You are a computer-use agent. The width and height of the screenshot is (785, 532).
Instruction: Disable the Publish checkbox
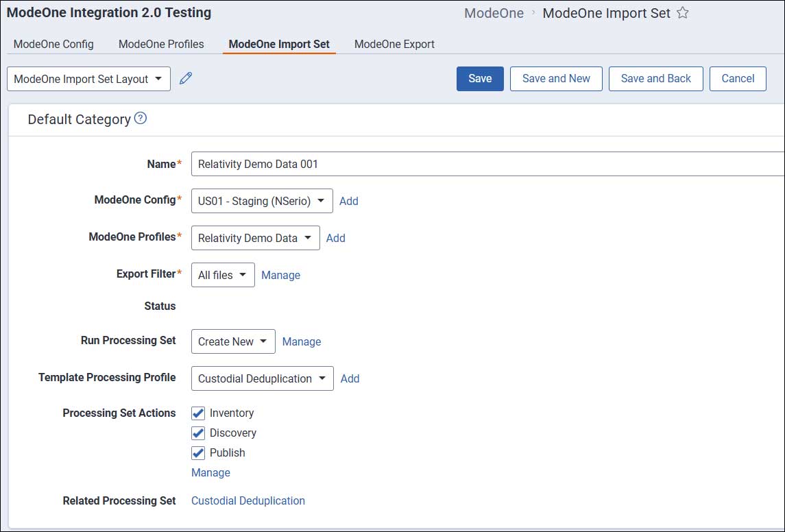click(198, 453)
